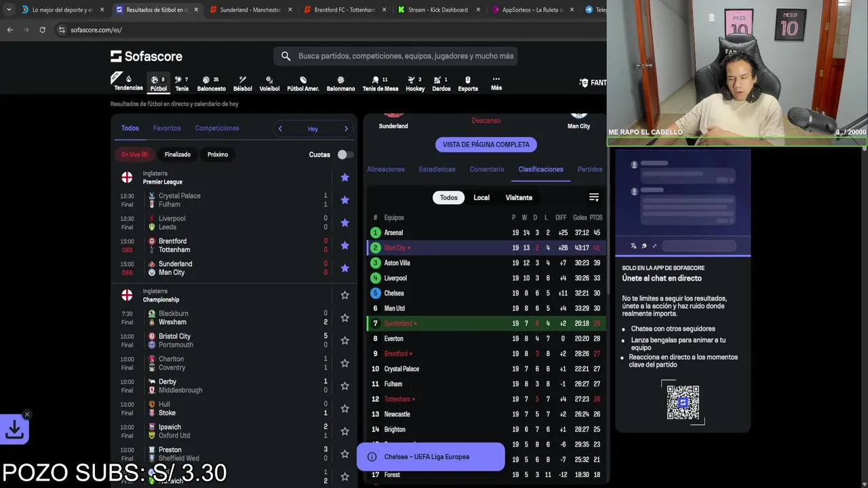
Task: Click the England flag next to Premier League
Action: click(x=127, y=178)
